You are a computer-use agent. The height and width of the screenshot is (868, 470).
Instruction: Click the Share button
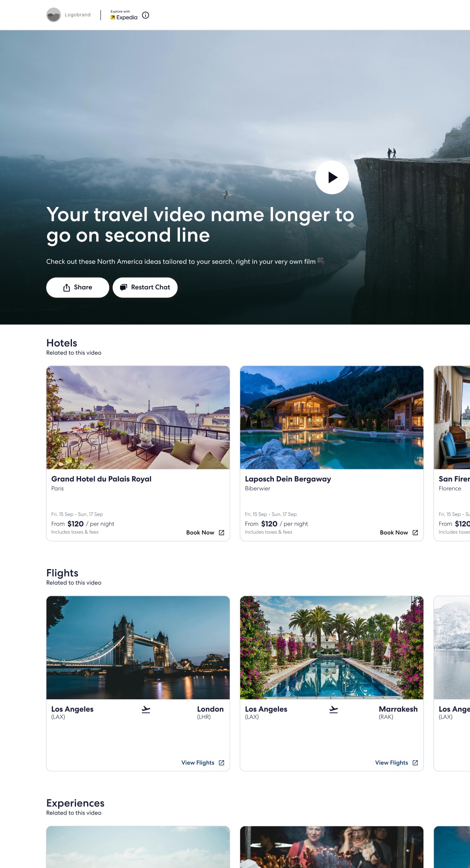pos(78,287)
